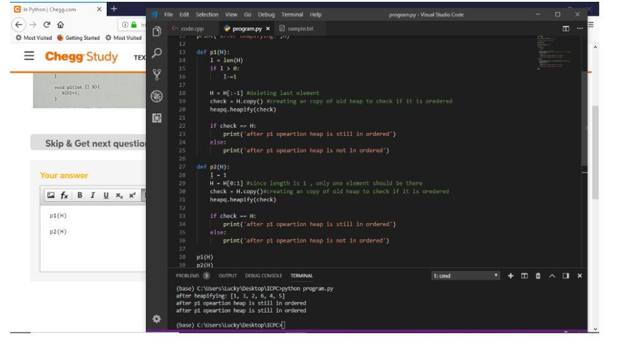The height and width of the screenshot is (349, 644).
Task: Click inside the Chegg answer text area
Action: pos(93,237)
